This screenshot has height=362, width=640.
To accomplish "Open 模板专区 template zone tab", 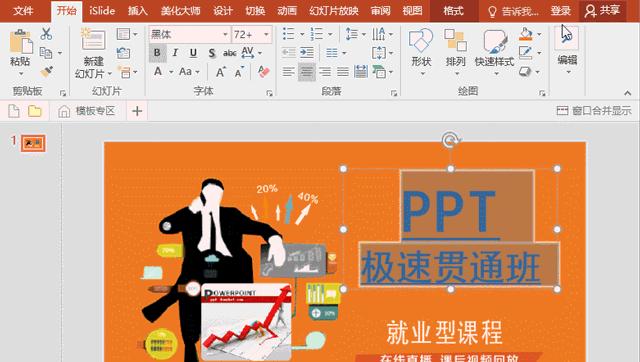I will (87, 111).
